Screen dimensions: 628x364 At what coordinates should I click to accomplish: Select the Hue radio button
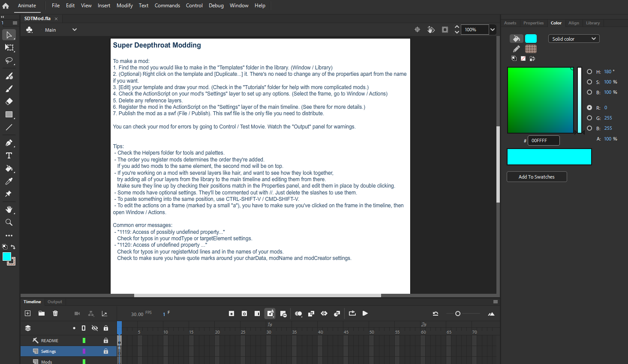tap(589, 72)
